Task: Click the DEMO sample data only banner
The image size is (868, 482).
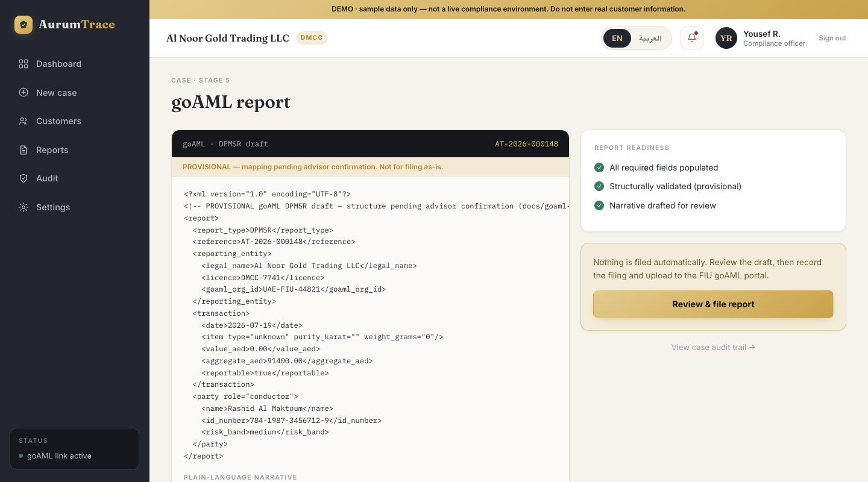Action: (x=509, y=9)
